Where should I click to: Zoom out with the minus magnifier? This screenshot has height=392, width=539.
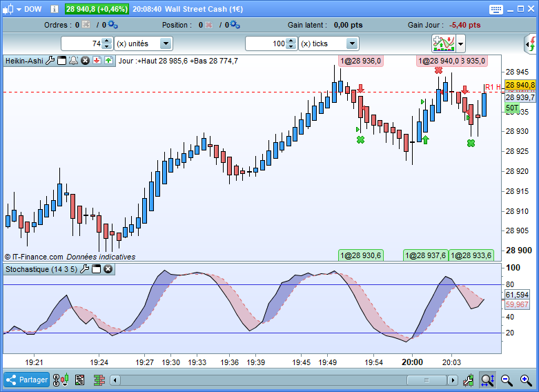point(507,380)
